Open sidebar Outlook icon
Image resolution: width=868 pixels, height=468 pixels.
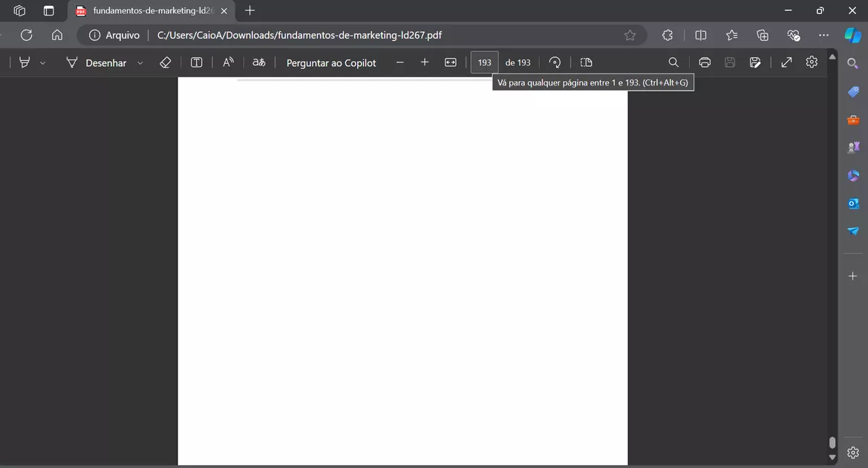(853, 204)
